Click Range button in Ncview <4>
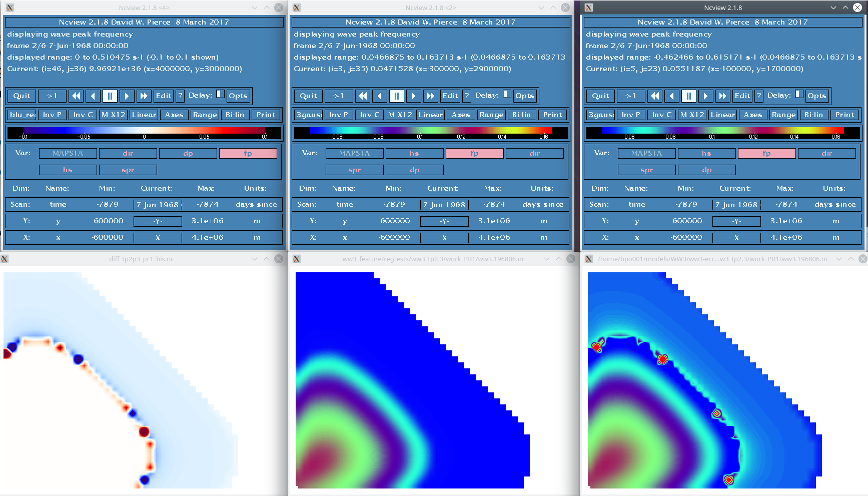The height and width of the screenshot is (496, 868). (205, 115)
